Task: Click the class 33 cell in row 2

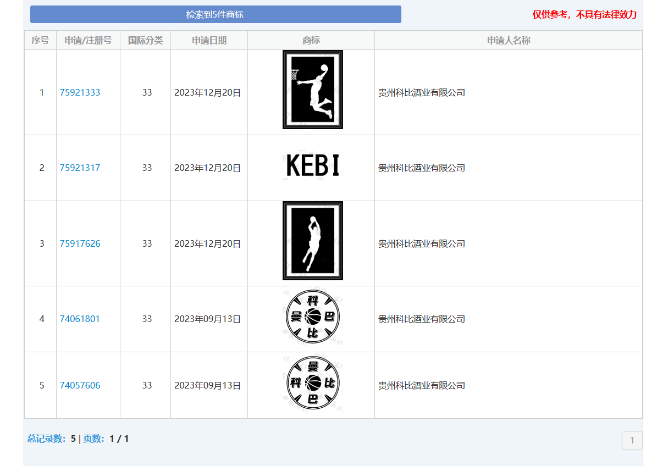Action: [147, 168]
